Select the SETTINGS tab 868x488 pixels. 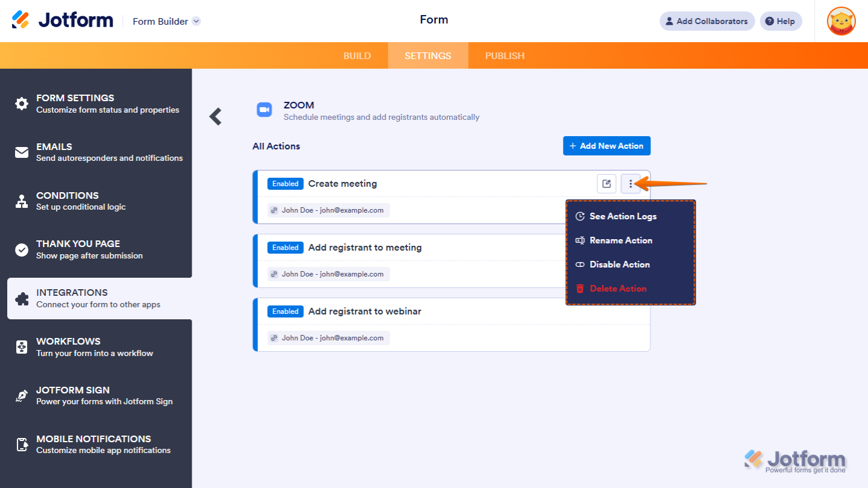(428, 55)
